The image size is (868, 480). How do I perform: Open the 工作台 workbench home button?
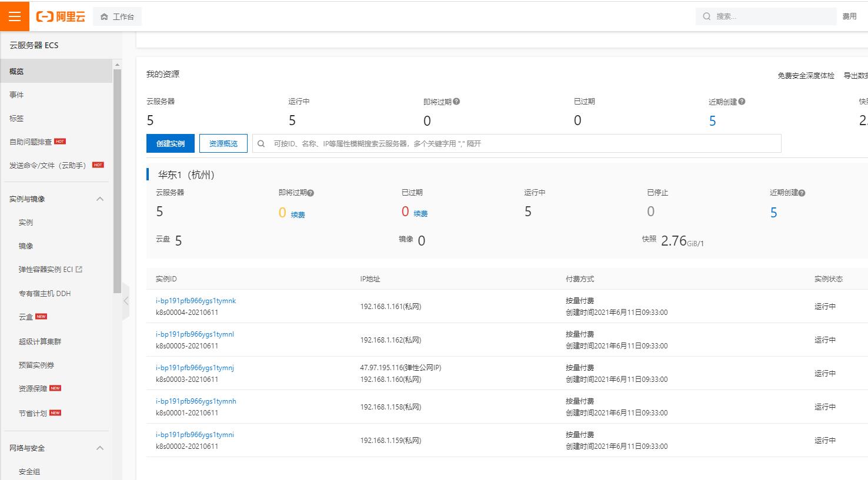point(117,16)
